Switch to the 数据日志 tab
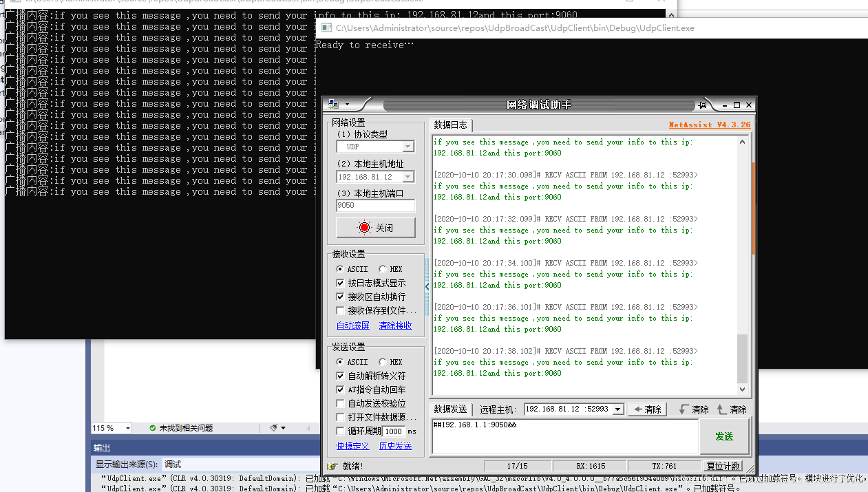Image resolution: width=868 pixels, height=492 pixels. click(x=450, y=125)
